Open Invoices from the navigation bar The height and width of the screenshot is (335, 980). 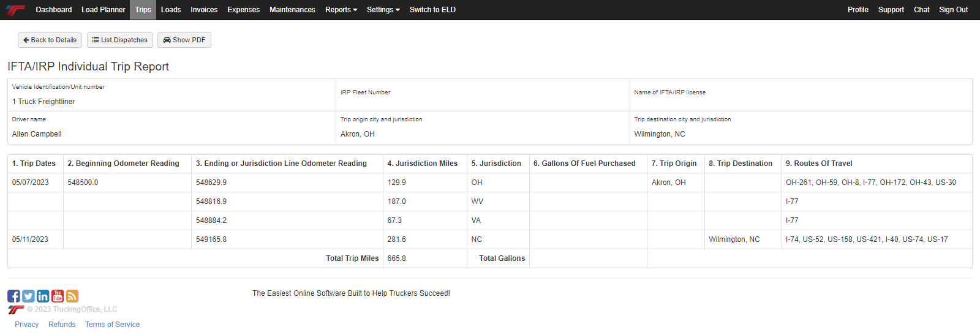pyautogui.click(x=204, y=10)
